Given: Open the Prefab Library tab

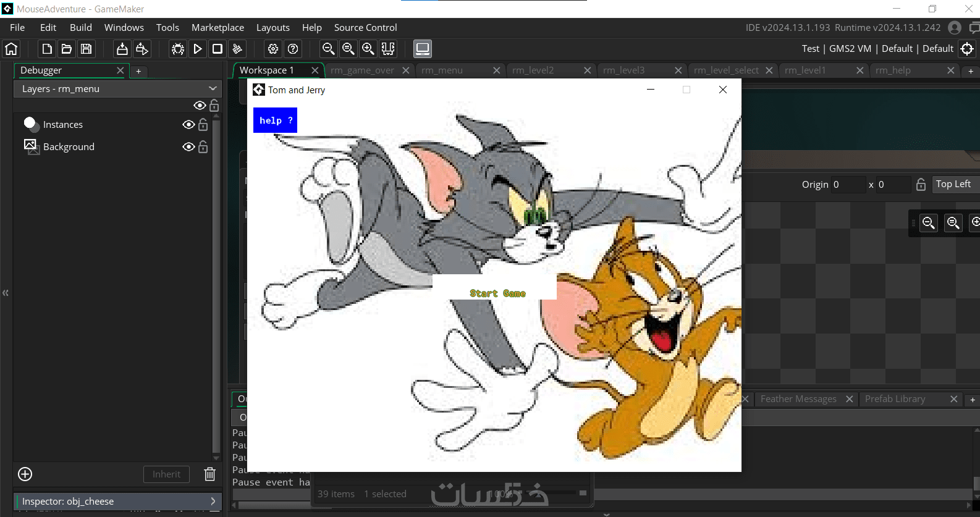Looking at the screenshot, I should (895, 399).
